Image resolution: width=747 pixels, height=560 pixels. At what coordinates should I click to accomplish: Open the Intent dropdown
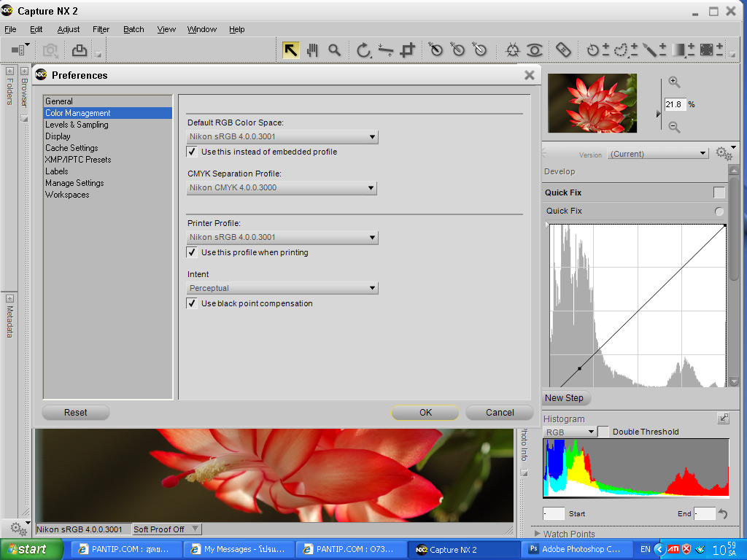coord(282,288)
